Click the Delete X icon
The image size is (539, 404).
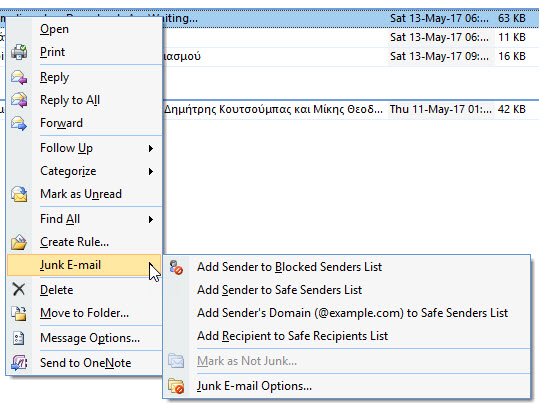point(19,290)
